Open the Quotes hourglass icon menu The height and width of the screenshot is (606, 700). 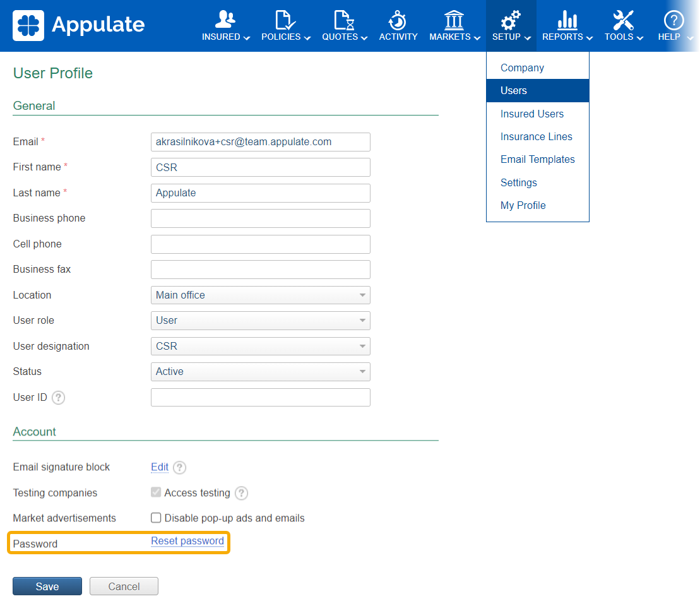tap(344, 20)
